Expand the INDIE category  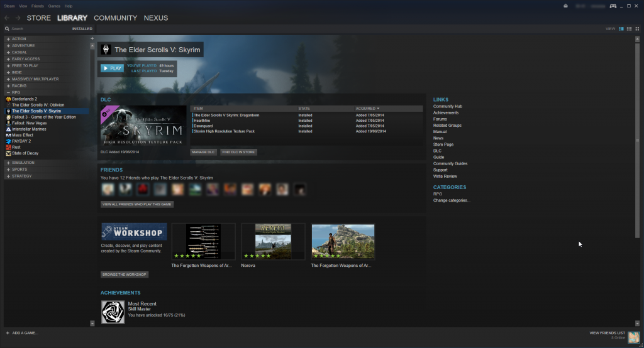coord(8,72)
